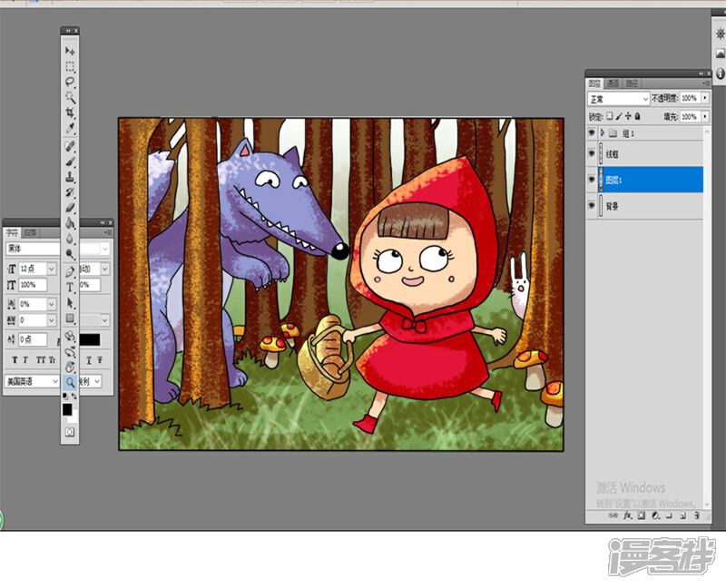Click the link layers icon
This screenshot has height=588, width=726.
coord(613,515)
